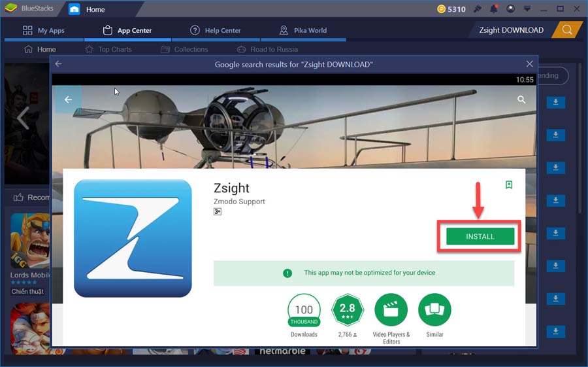Add Zsight to wishlist bookmark icon
This screenshot has height=367, width=588.
[509, 185]
